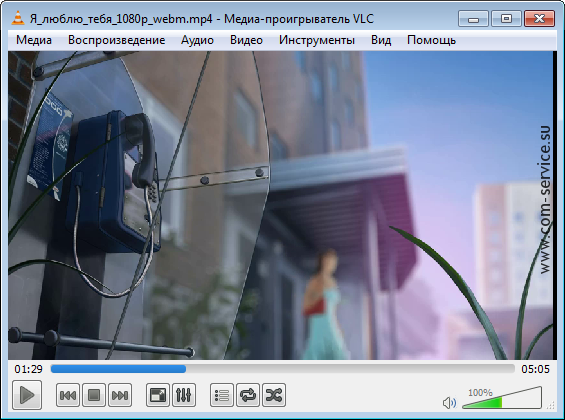The image size is (565, 420).
Task: Stop the video playback
Action: point(94,395)
